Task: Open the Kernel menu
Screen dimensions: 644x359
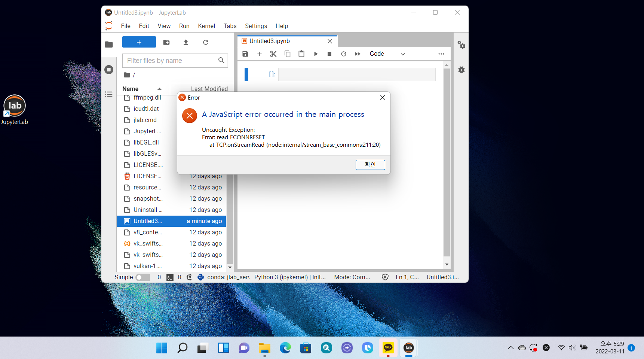Action: click(x=206, y=26)
